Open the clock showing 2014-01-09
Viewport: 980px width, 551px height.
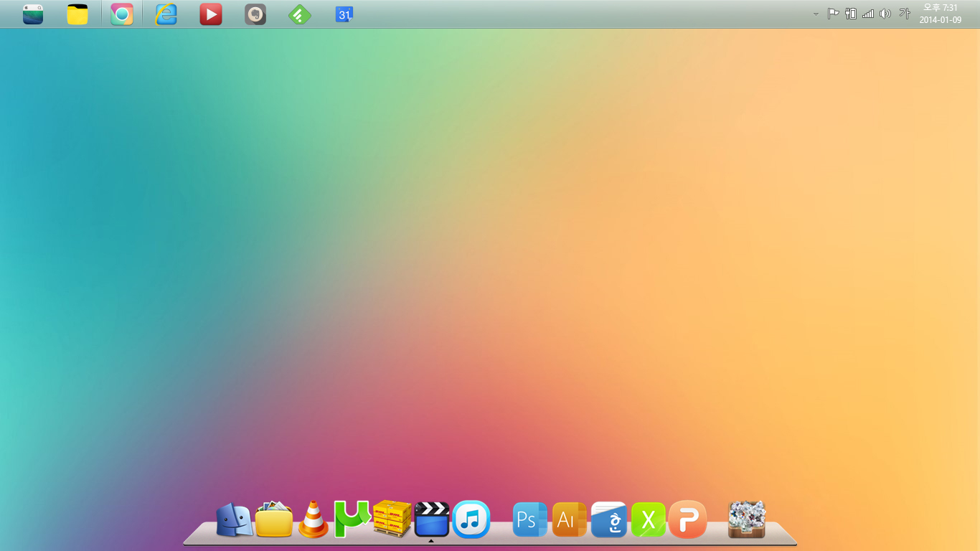941,14
